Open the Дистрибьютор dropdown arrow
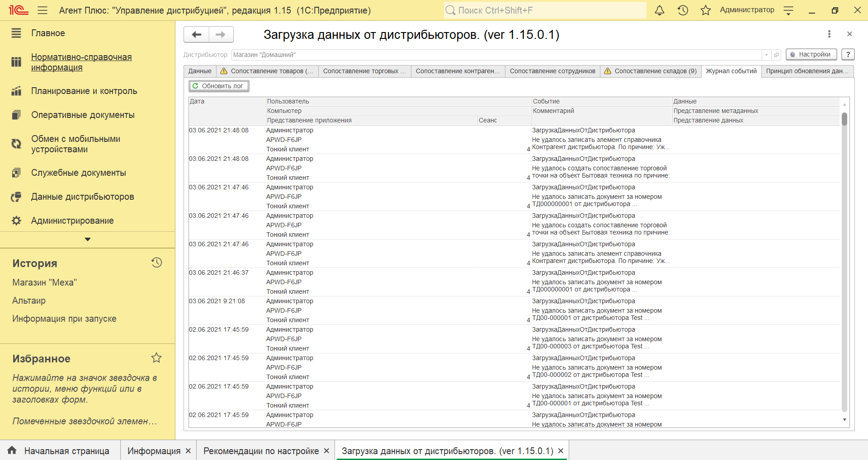This screenshot has width=868, height=460. pos(766,55)
